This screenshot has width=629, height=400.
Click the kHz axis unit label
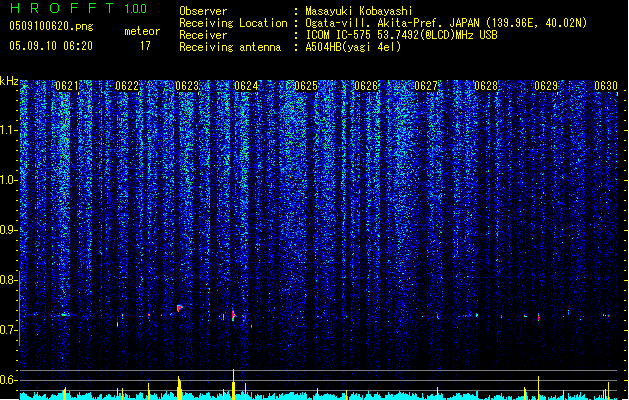tap(9, 81)
